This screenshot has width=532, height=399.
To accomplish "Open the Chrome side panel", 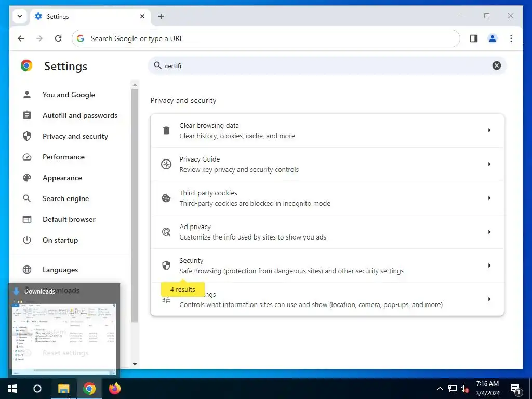I will [474, 38].
